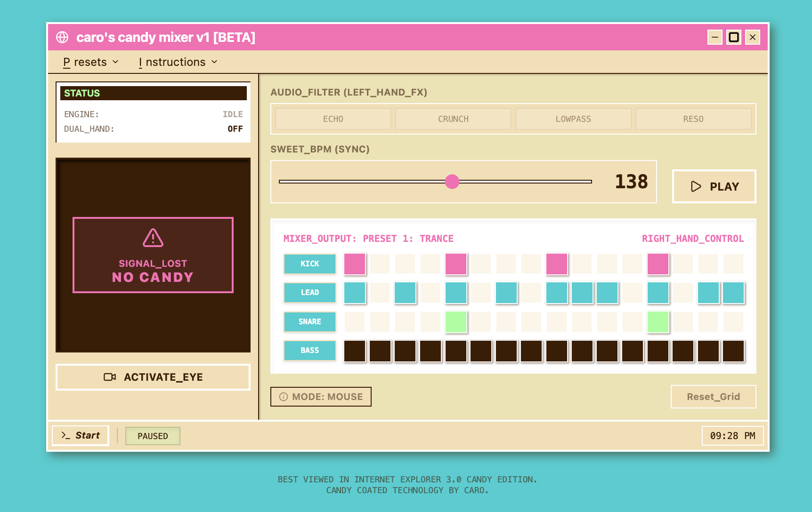Screen dimensions: 812x512
Task: Minimize the candy mixer window
Action: point(715,37)
